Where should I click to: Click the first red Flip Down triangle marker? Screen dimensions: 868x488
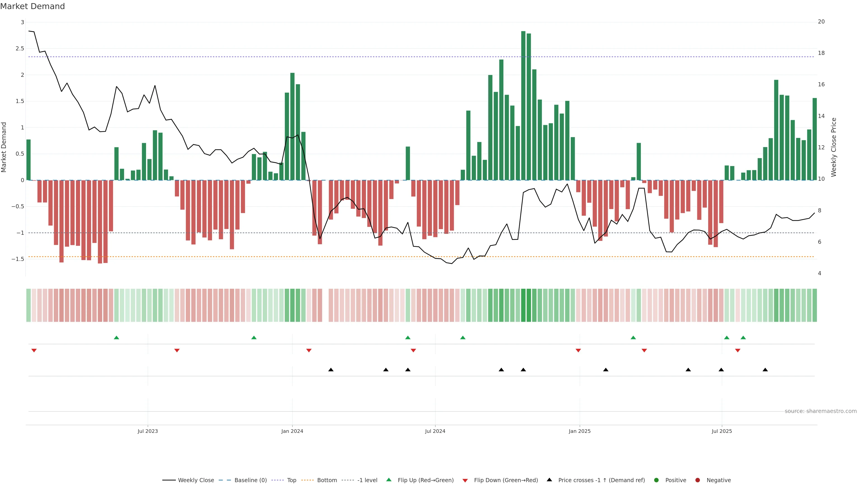[34, 351]
